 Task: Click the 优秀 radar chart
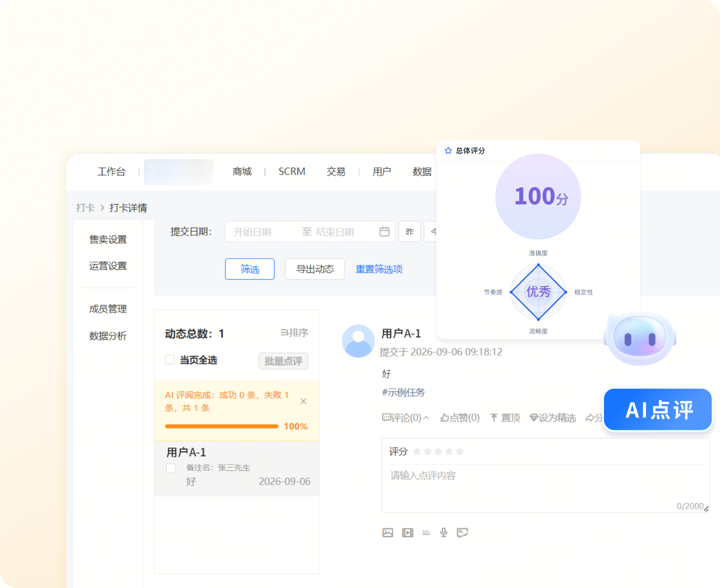[x=538, y=292]
